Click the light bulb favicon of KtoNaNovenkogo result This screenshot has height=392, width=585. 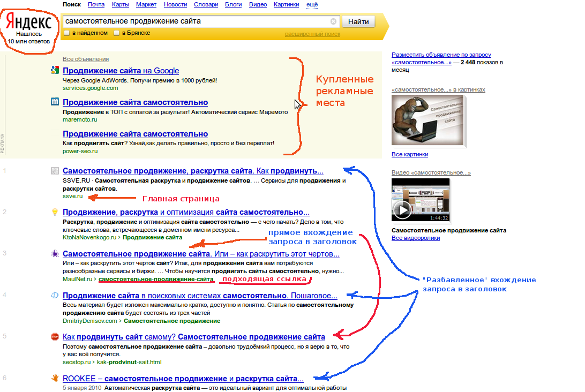click(55, 212)
